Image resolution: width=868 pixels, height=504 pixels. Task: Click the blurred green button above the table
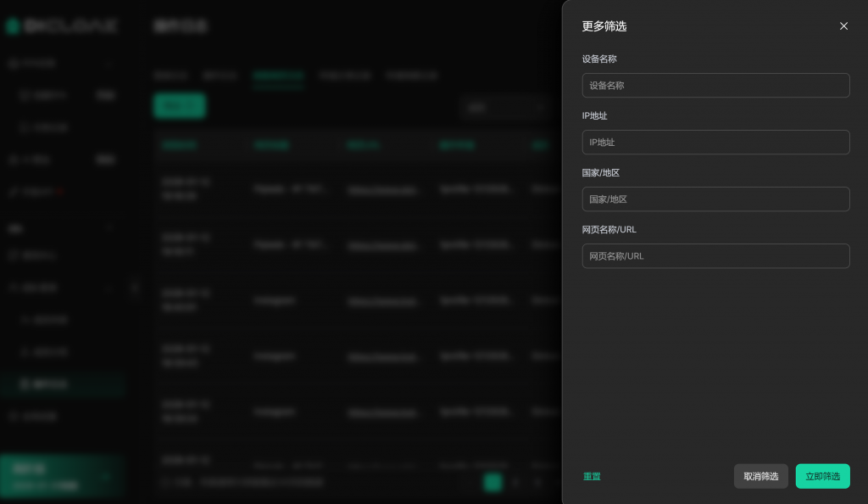coord(179,106)
